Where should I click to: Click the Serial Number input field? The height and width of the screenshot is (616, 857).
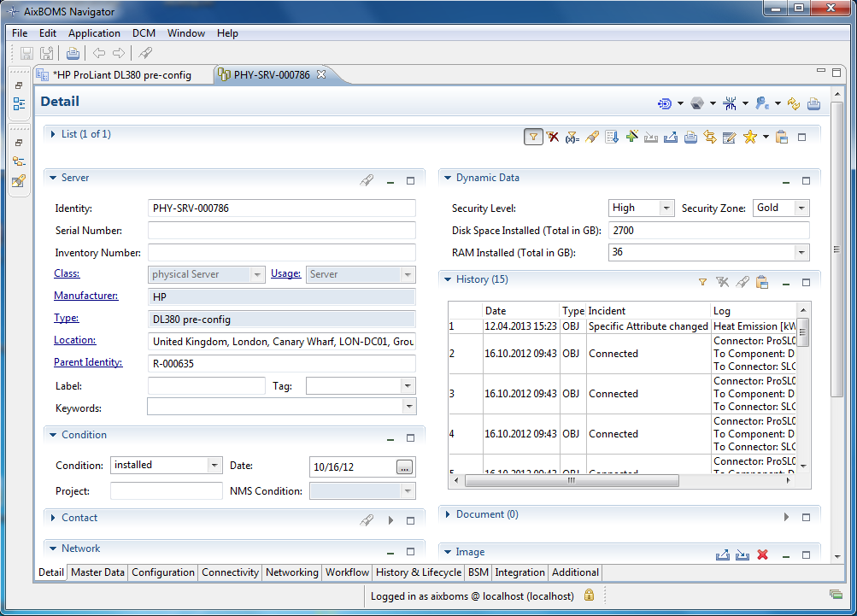(x=281, y=231)
